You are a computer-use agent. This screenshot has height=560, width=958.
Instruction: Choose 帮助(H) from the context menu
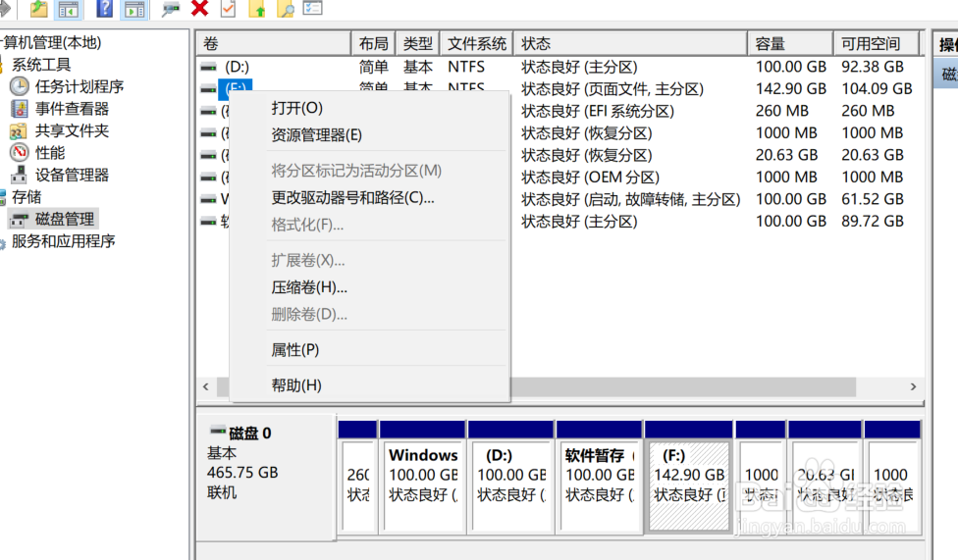[296, 385]
